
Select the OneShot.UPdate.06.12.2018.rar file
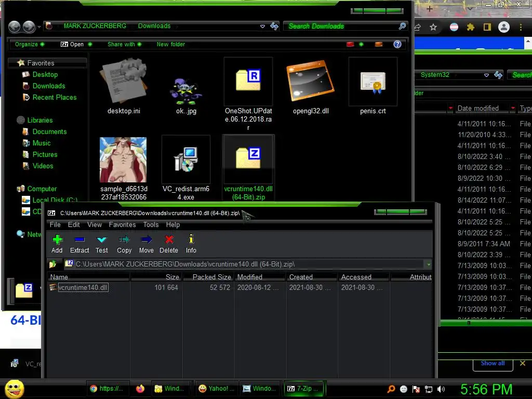pos(248,95)
